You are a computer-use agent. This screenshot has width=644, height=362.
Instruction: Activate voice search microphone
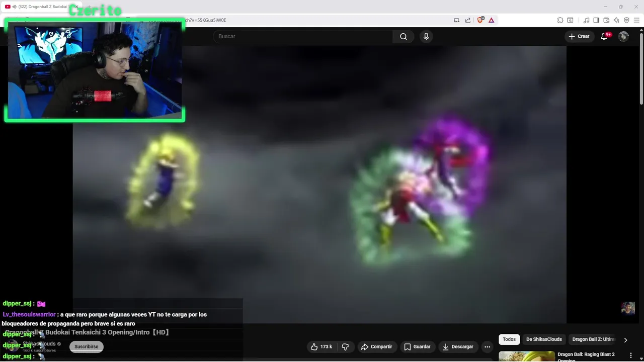coord(426,36)
